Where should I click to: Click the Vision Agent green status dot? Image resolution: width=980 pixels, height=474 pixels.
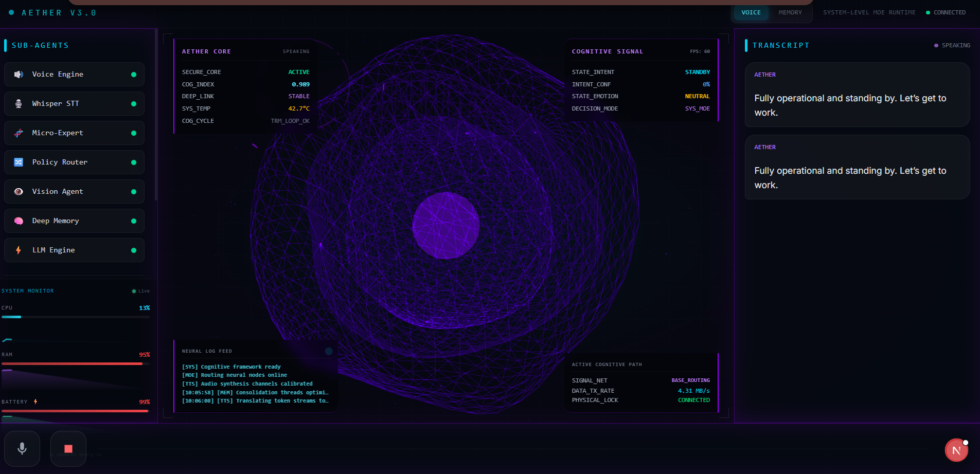coord(134,192)
